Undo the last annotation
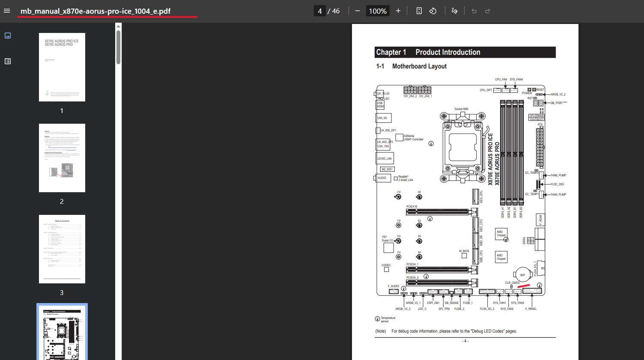This screenshot has width=644, height=360. click(x=474, y=11)
